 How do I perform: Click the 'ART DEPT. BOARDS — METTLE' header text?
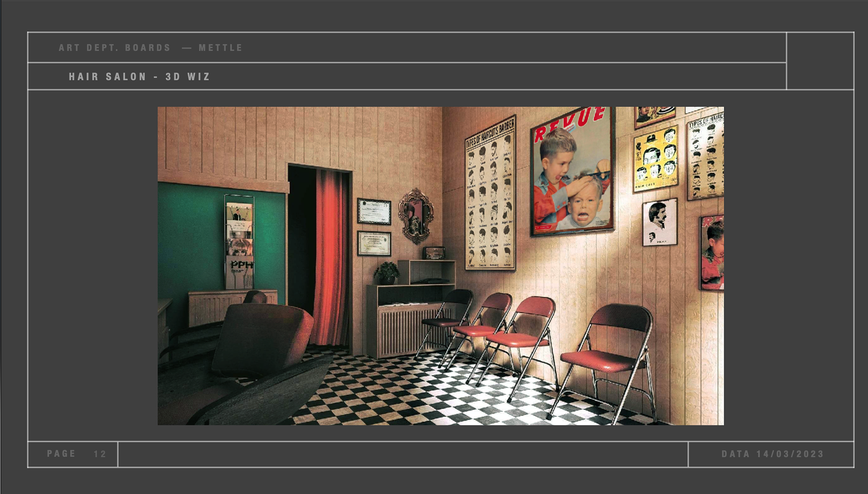pyautogui.click(x=151, y=47)
